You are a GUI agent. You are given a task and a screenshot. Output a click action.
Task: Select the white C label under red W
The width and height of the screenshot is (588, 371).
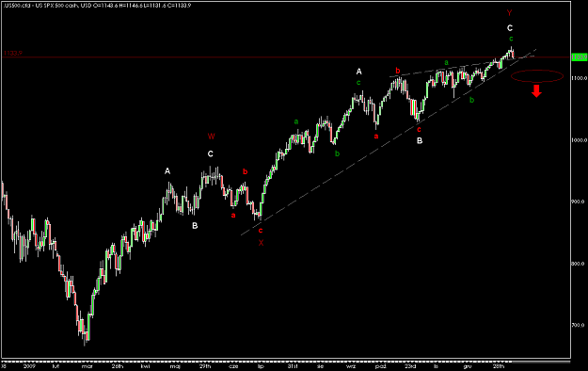pyautogui.click(x=211, y=154)
